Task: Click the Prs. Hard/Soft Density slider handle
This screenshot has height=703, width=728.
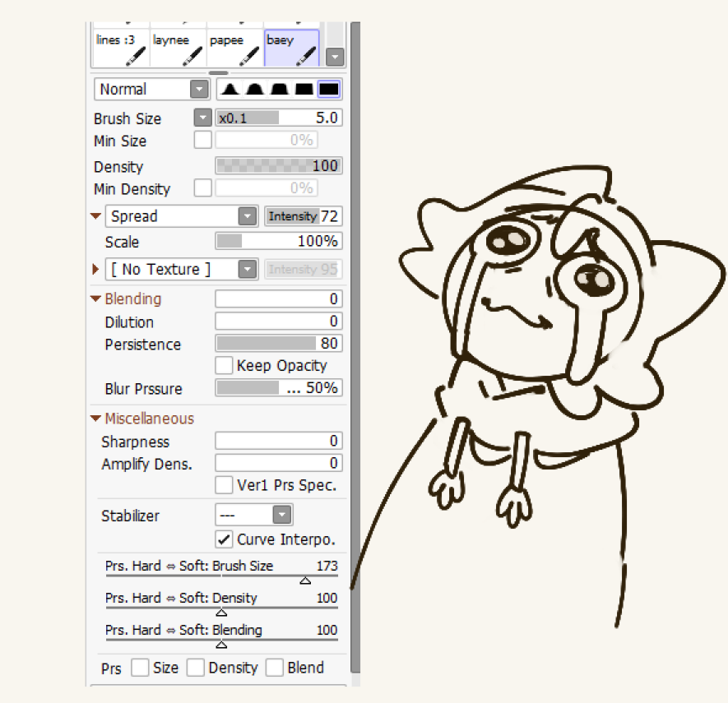Action: click(x=221, y=613)
